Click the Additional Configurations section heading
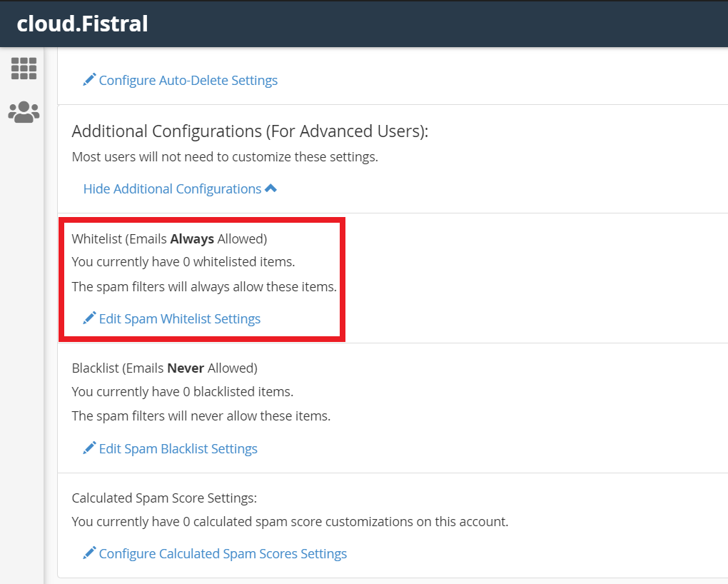The image size is (728, 584). point(250,131)
